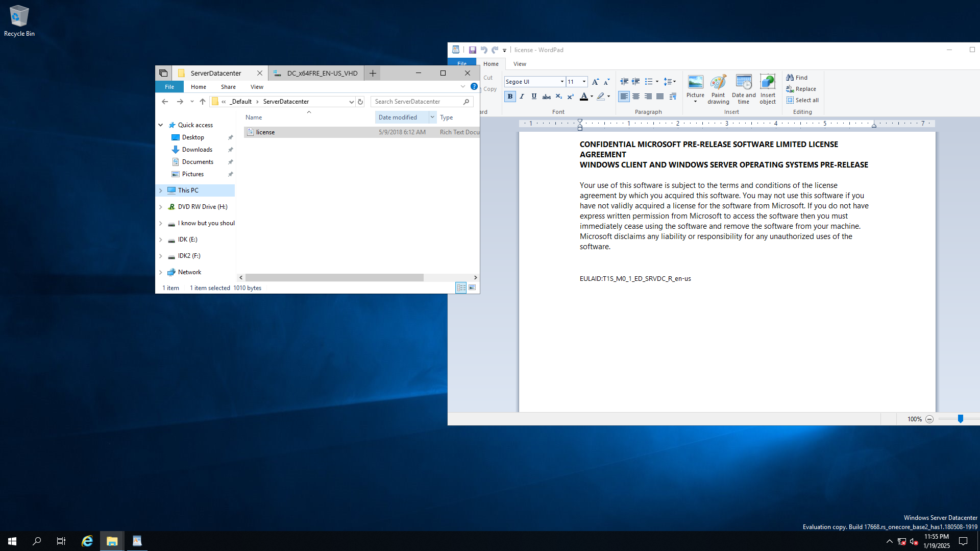Refresh the ServerDatacenter folder
Image resolution: width=980 pixels, height=551 pixels.
[360, 102]
